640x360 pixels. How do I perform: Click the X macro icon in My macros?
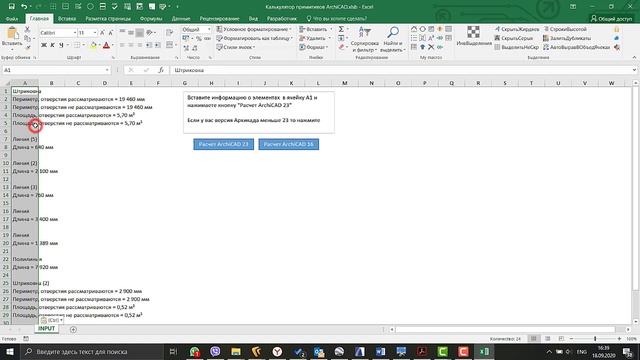point(431,47)
